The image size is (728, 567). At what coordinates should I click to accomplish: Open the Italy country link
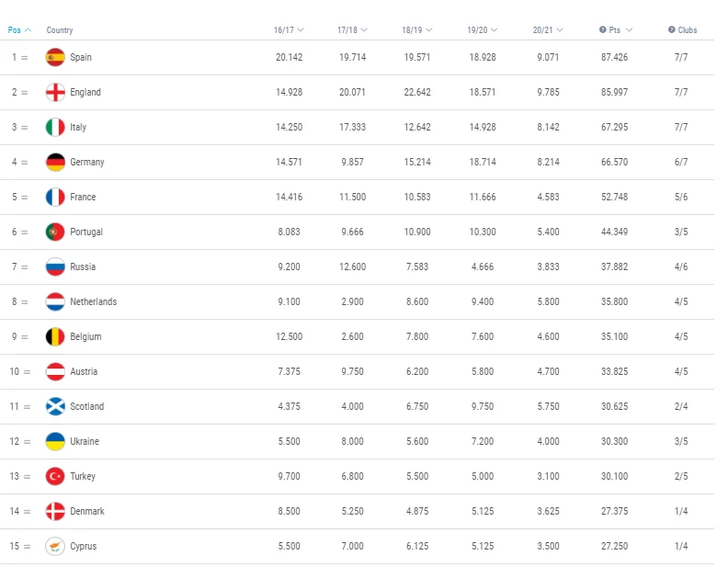click(78, 127)
